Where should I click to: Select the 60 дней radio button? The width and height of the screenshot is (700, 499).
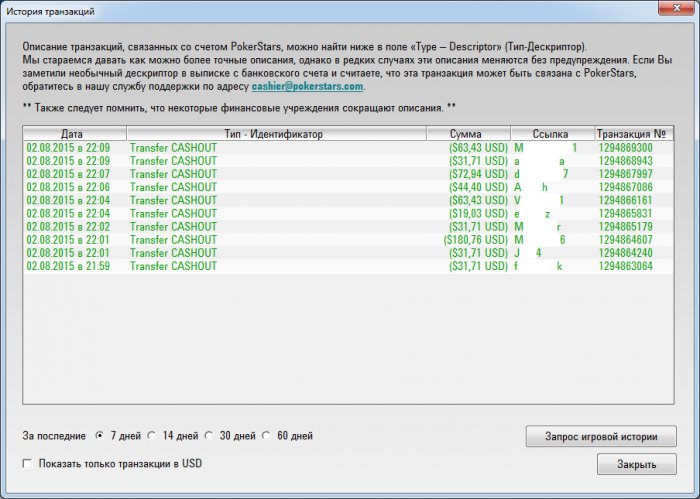click(x=266, y=436)
